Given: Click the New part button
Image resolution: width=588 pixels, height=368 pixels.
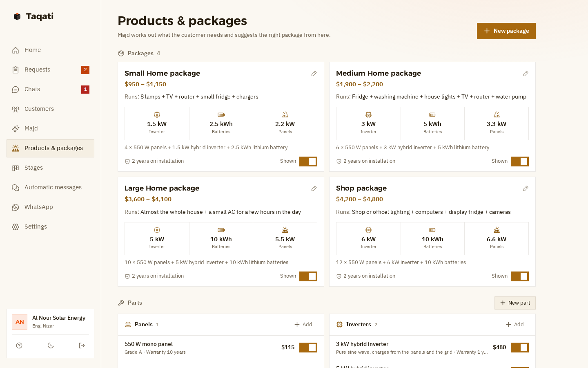Looking at the screenshot, I should [x=515, y=303].
